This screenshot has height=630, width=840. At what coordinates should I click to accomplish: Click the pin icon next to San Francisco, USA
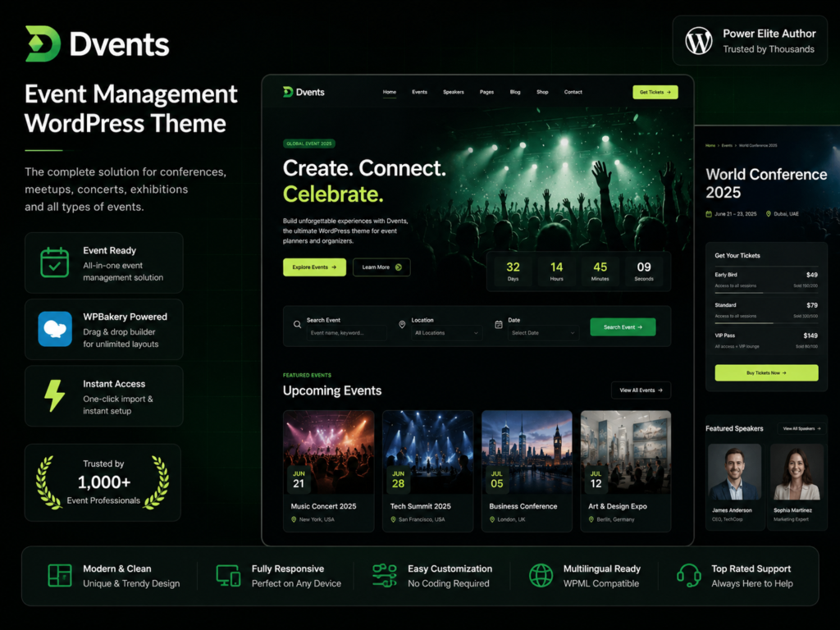(x=393, y=519)
